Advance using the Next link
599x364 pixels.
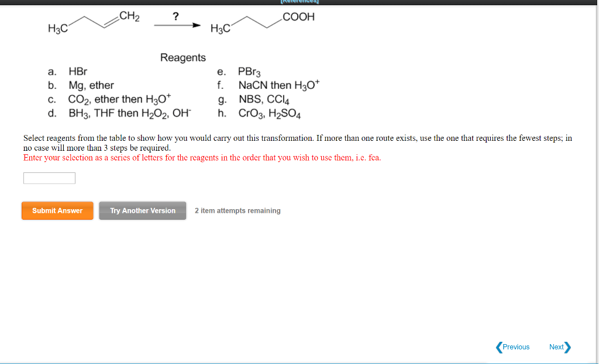pos(556,347)
